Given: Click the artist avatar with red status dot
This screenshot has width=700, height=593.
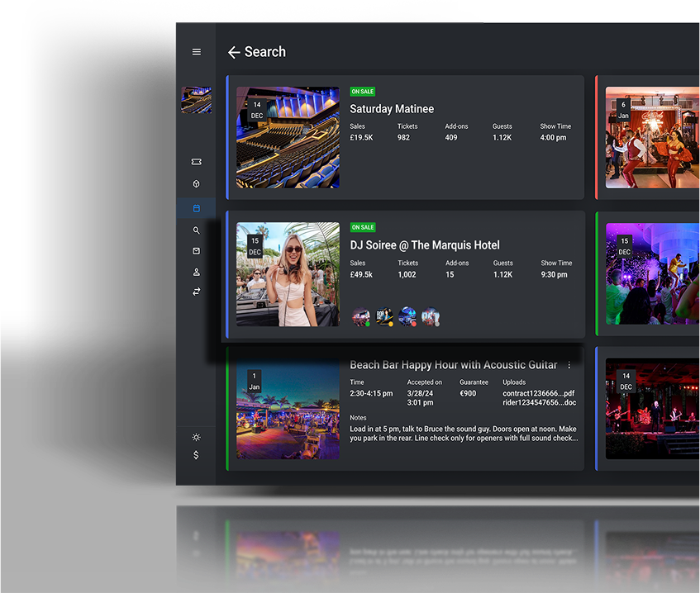Looking at the screenshot, I should tap(407, 316).
